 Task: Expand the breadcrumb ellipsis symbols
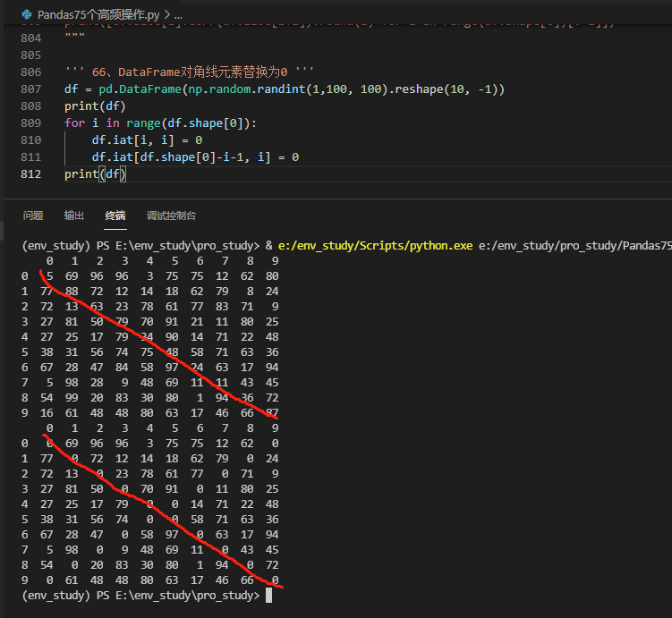tap(178, 15)
